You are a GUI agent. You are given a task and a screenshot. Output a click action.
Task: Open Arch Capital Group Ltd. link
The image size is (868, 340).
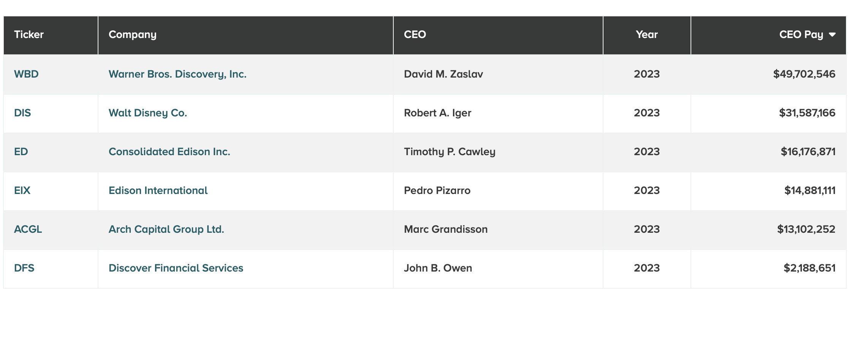click(x=166, y=229)
